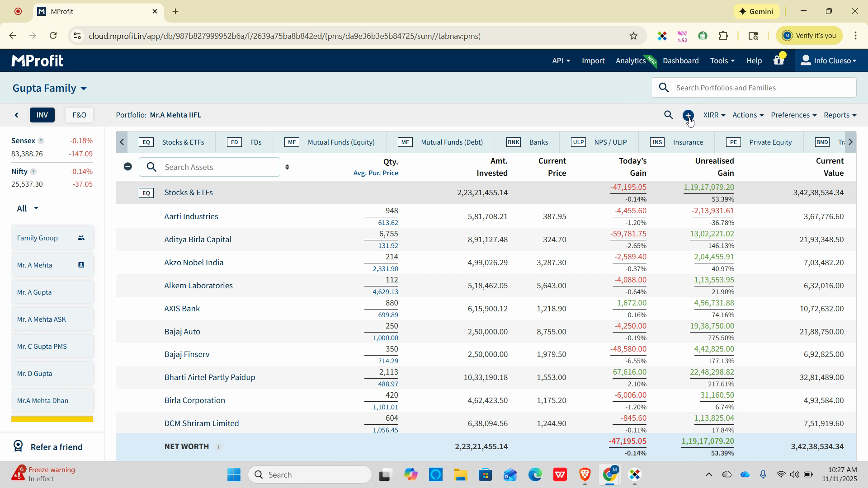
Task: Expand the All filter dropdown
Action: pos(28,208)
